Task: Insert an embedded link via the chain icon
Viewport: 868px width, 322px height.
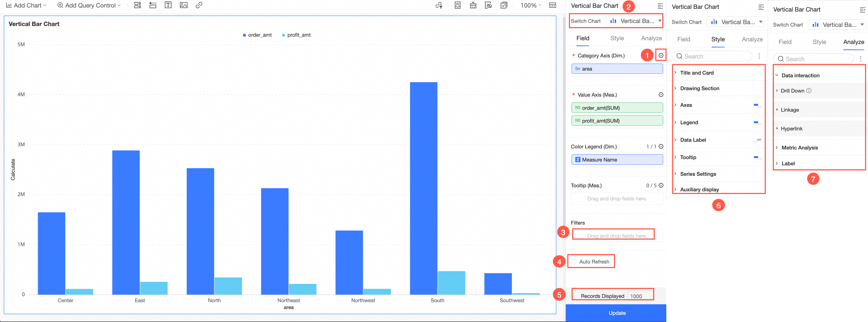Action: click(199, 5)
